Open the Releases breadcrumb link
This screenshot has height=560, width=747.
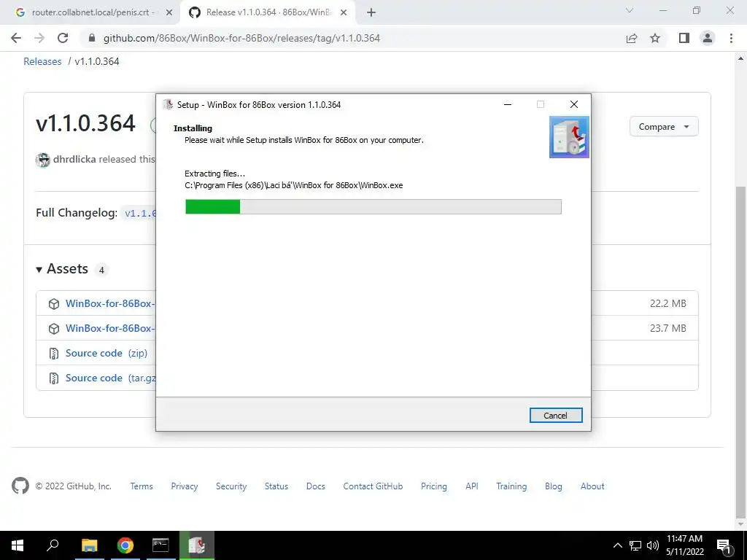tap(42, 61)
